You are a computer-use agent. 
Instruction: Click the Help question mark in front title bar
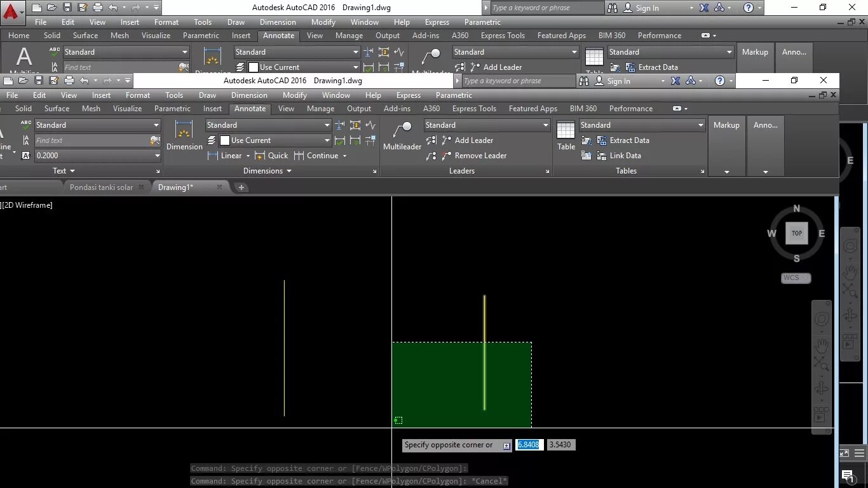tap(719, 81)
